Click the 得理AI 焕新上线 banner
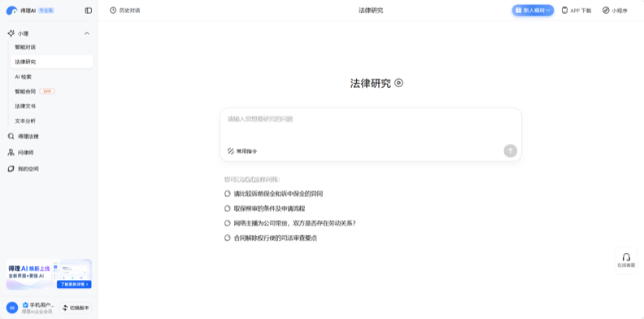644x319 pixels. [49, 274]
